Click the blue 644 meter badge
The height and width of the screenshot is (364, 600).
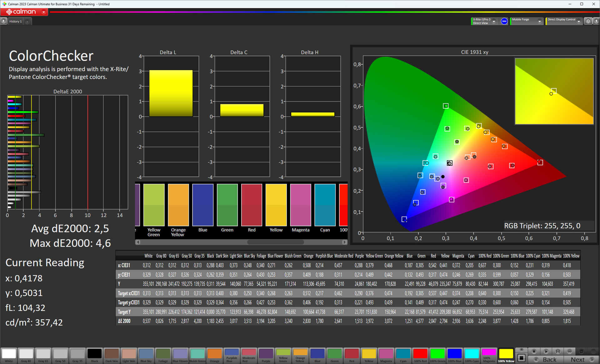[x=504, y=21]
